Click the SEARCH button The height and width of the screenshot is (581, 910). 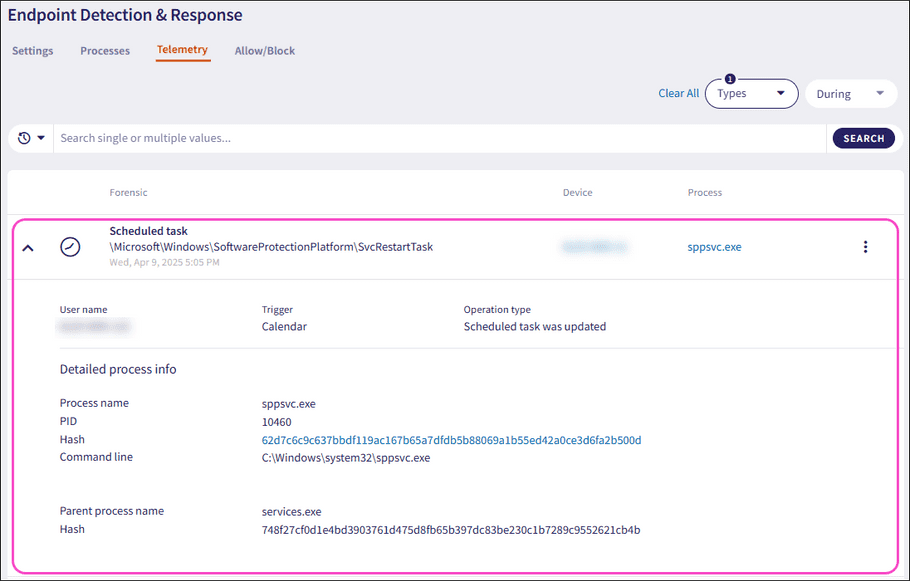point(863,137)
